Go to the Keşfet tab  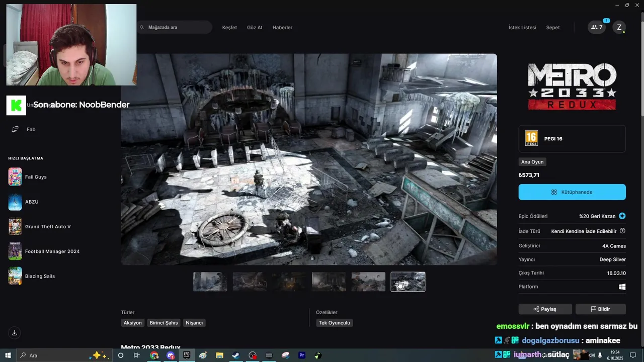point(229,28)
